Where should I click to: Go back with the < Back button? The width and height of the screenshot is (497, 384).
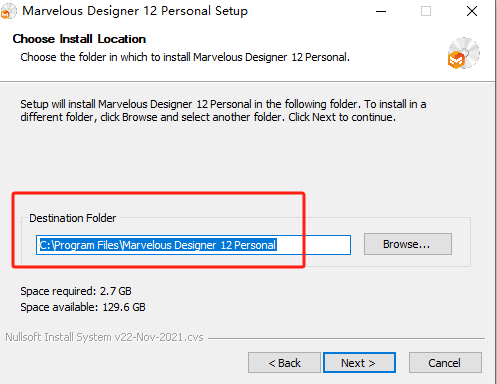click(x=284, y=362)
